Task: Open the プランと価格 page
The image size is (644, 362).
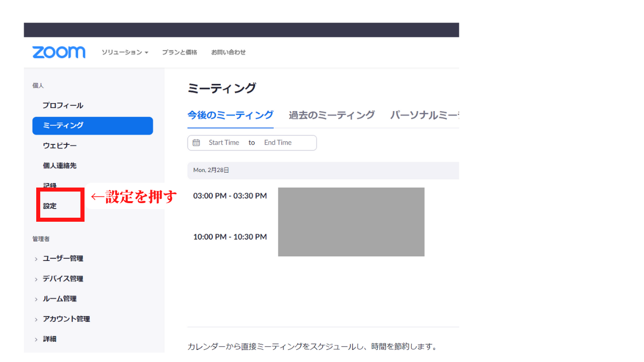Action: (x=180, y=52)
